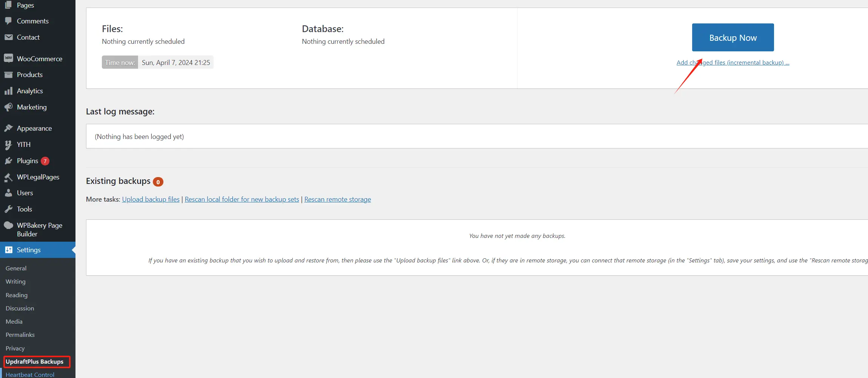Click the WPBakery Page Builder cloud icon

(x=8, y=225)
